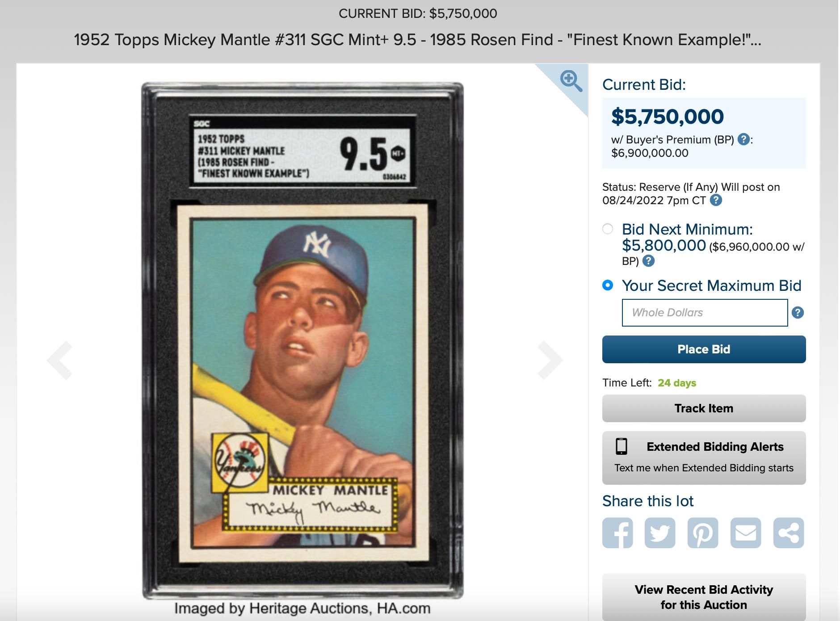Open Reserve status help question mark

pyautogui.click(x=716, y=200)
